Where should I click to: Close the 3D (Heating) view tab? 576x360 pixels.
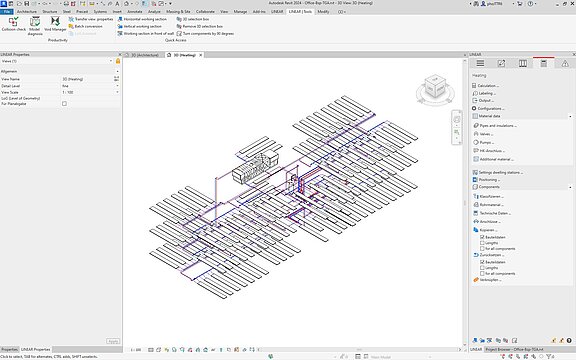[x=201, y=55]
